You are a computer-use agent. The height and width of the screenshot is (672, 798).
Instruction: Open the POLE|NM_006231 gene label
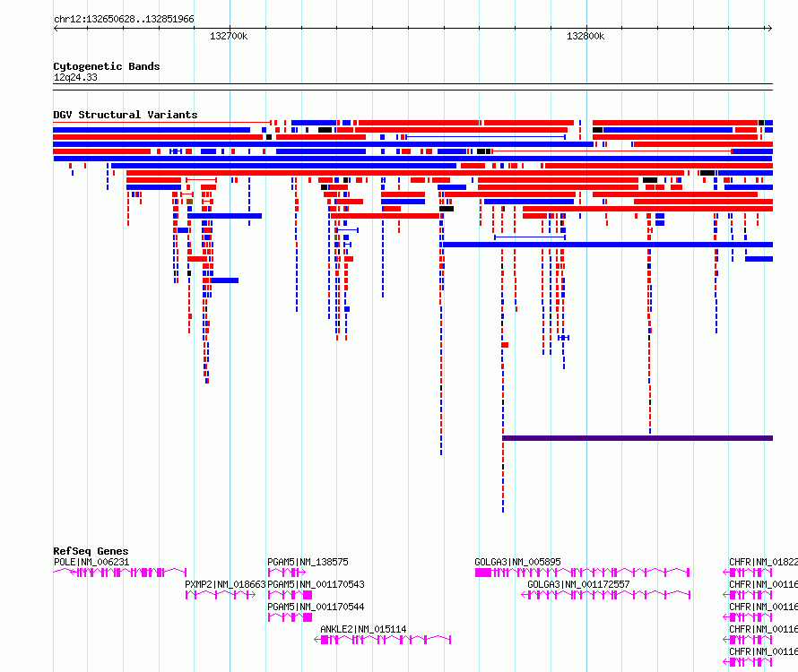[91, 562]
